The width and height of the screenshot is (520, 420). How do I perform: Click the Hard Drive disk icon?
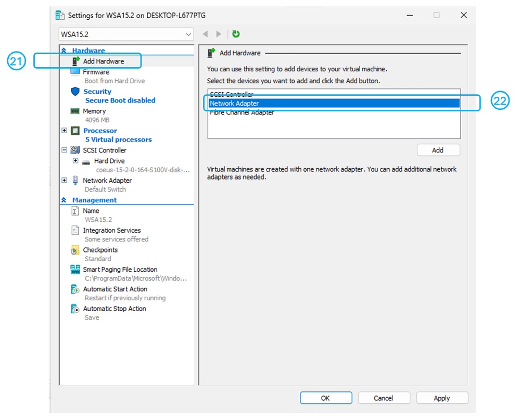click(x=86, y=162)
